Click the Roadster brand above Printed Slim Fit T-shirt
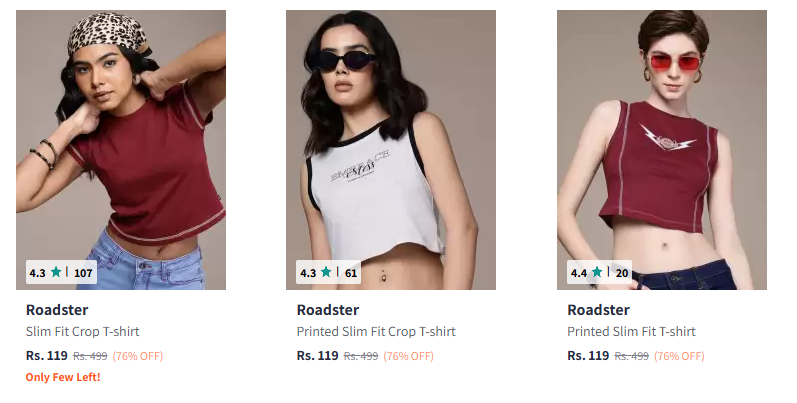This screenshot has height=403, width=797. [598, 309]
